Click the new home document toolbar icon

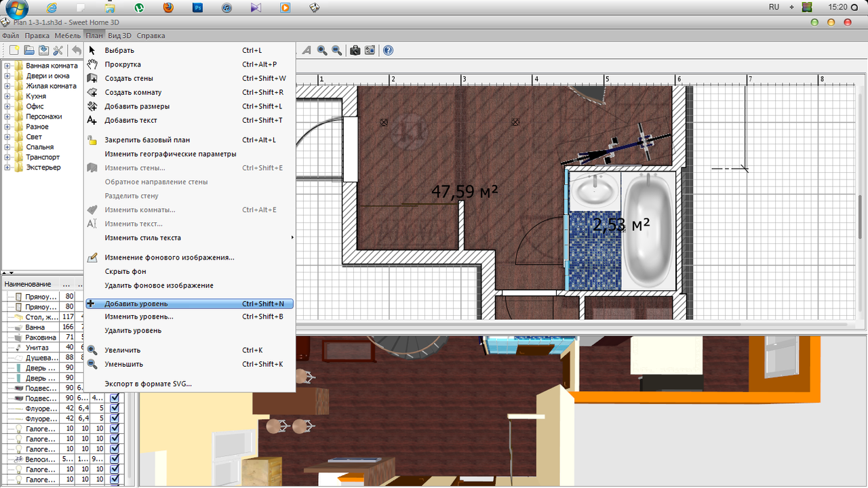[14, 50]
